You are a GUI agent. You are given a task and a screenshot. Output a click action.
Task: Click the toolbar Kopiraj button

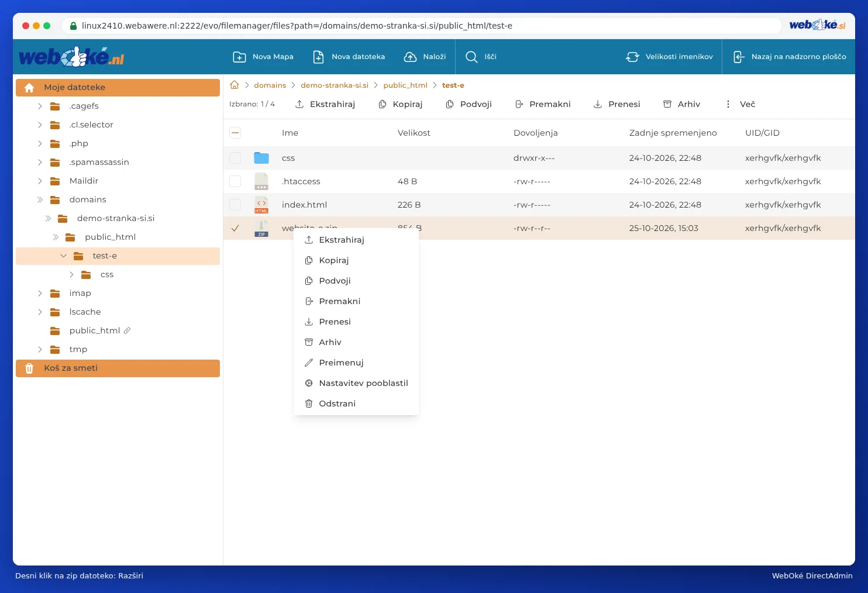pos(401,104)
